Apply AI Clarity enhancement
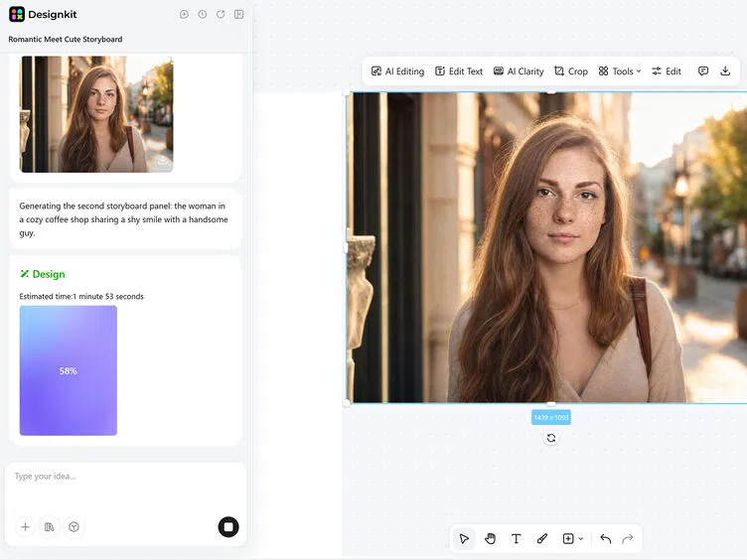The height and width of the screenshot is (560, 747). click(x=519, y=71)
